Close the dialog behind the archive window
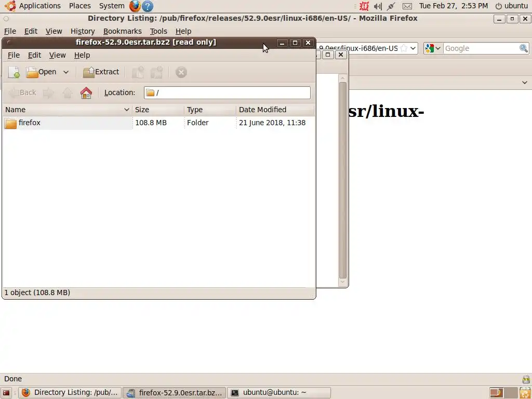Image resolution: width=532 pixels, height=399 pixels. point(341,55)
